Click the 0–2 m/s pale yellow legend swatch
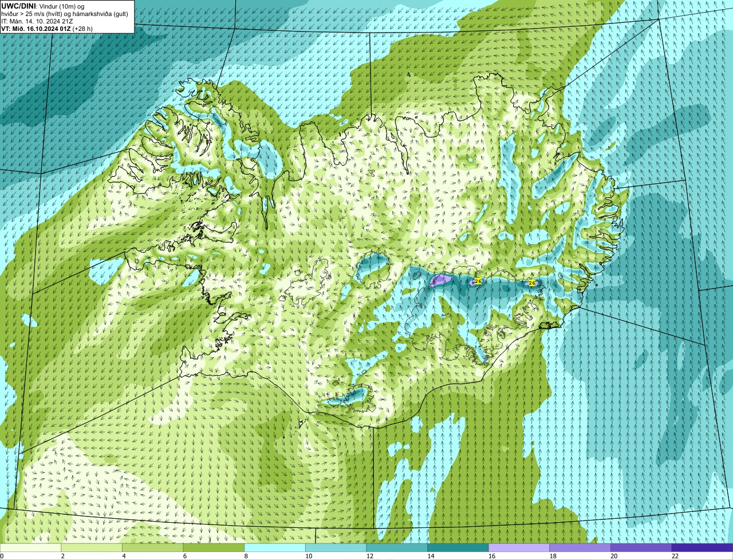The height and width of the screenshot is (560, 733). coord(30,547)
